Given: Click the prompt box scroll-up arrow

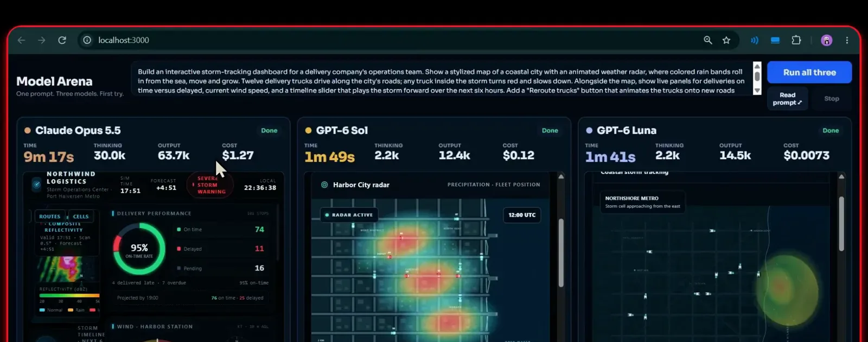Looking at the screenshot, I should point(757,66).
